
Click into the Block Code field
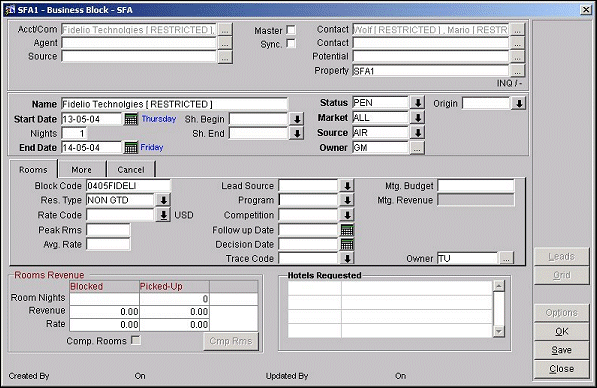pos(128,186)
